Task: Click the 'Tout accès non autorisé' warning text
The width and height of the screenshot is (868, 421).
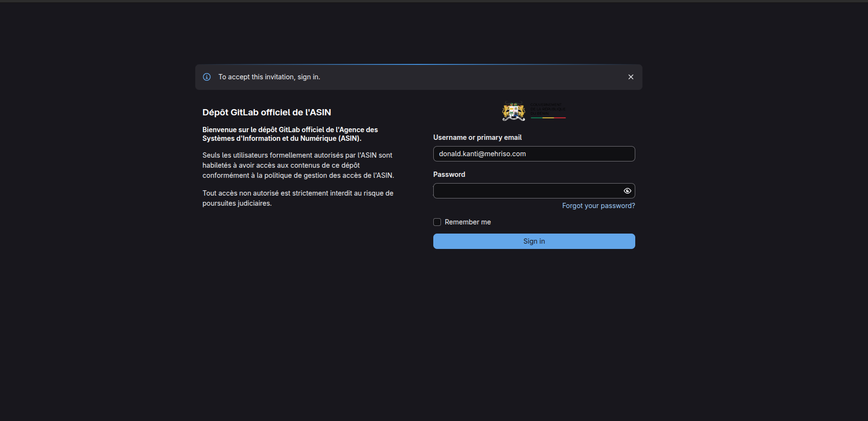Action: tap(298, 198)
